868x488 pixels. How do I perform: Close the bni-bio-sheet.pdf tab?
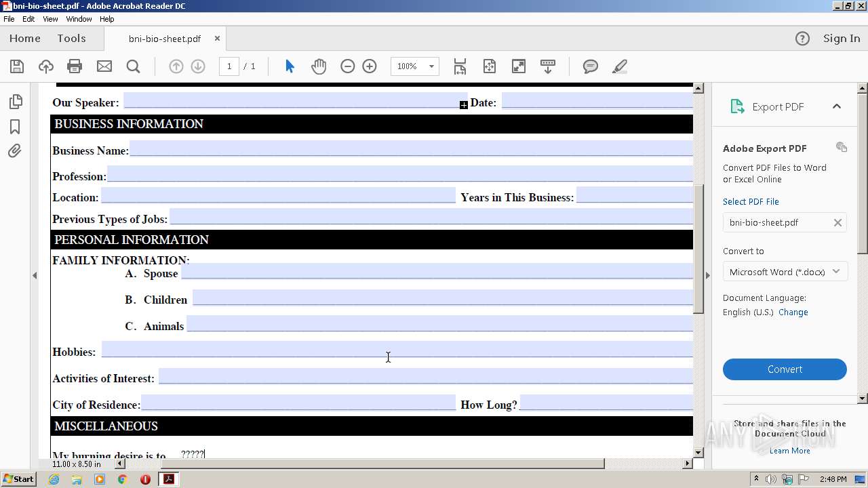tap(217, 39)
